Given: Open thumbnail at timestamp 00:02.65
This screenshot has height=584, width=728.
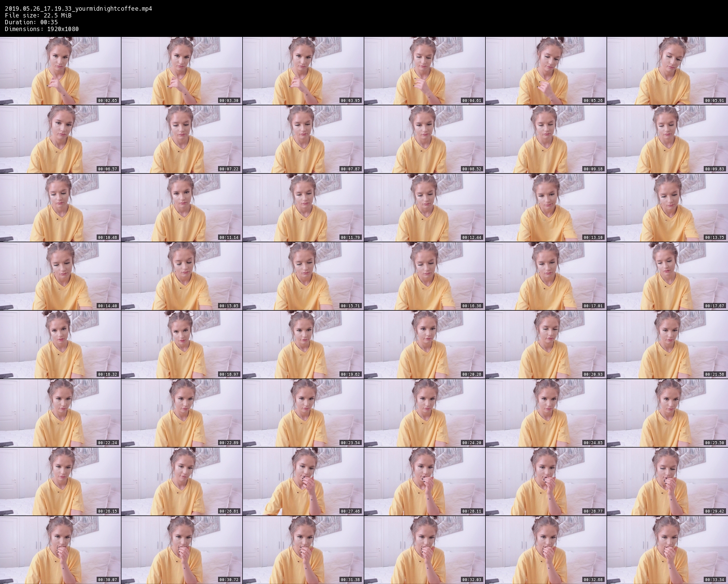Looking at the screenshot, I should tap(60, 71).
